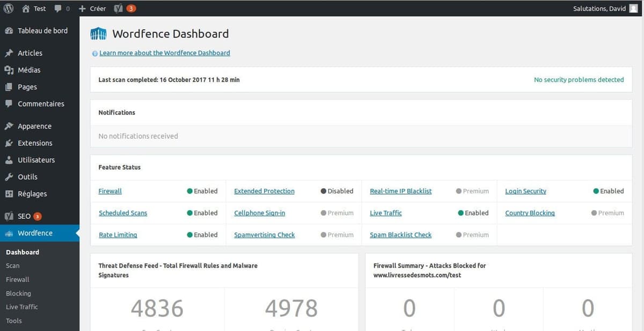The image size is (644, 331).
Task: Open the Créer menu in the admin bar
Action: pyautogui.click(x=91, y=8)
